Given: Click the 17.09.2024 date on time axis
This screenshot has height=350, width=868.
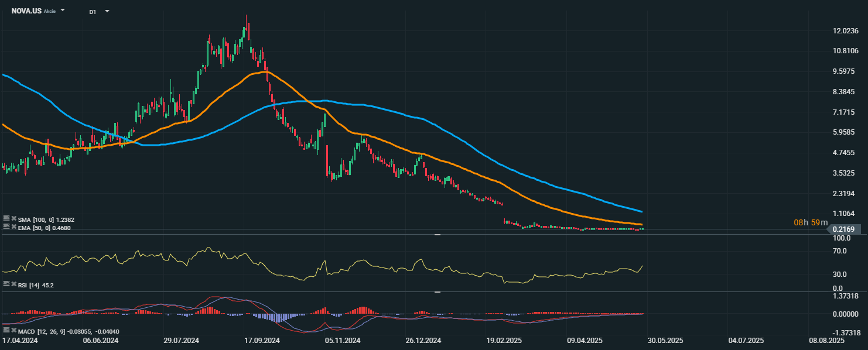Looking at the screenshot, I should coord(261,340).
